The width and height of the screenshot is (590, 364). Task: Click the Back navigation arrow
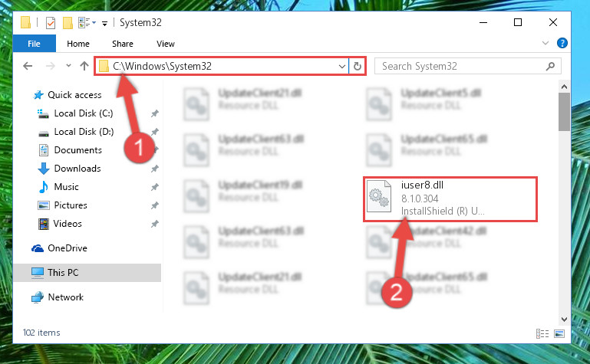(x=28, y=66)
